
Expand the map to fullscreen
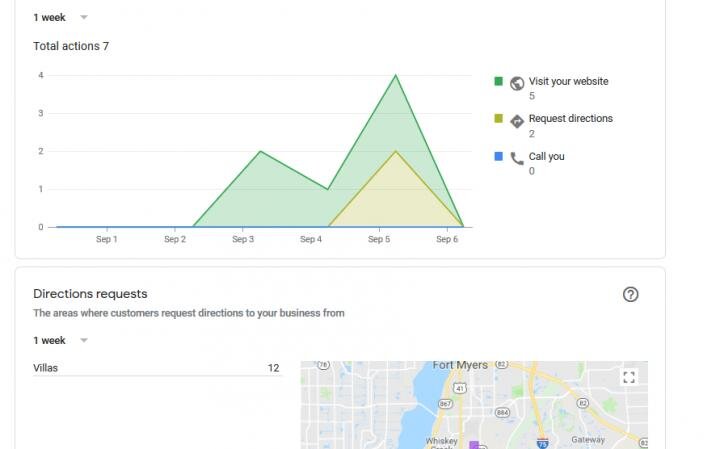(x=629, y=377)
